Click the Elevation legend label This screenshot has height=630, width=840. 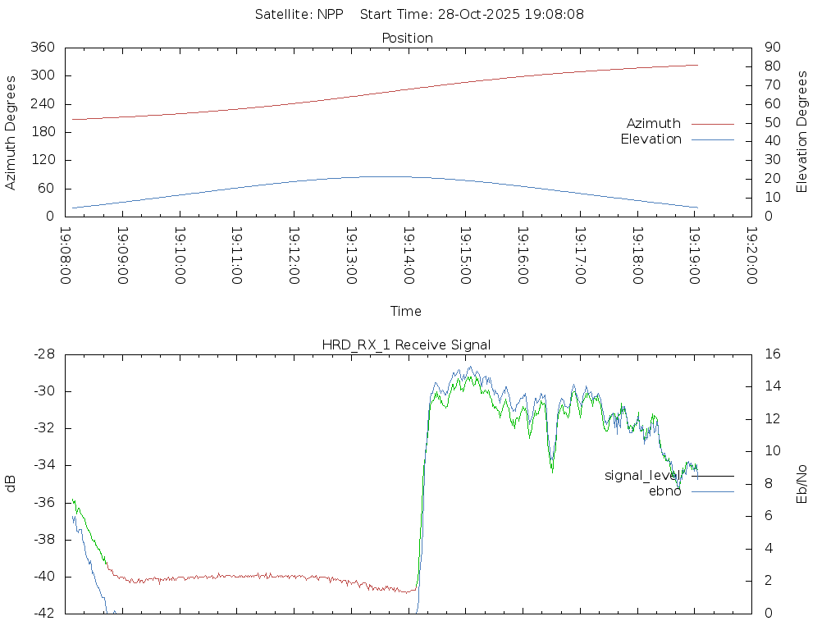[x=651, y=139]
